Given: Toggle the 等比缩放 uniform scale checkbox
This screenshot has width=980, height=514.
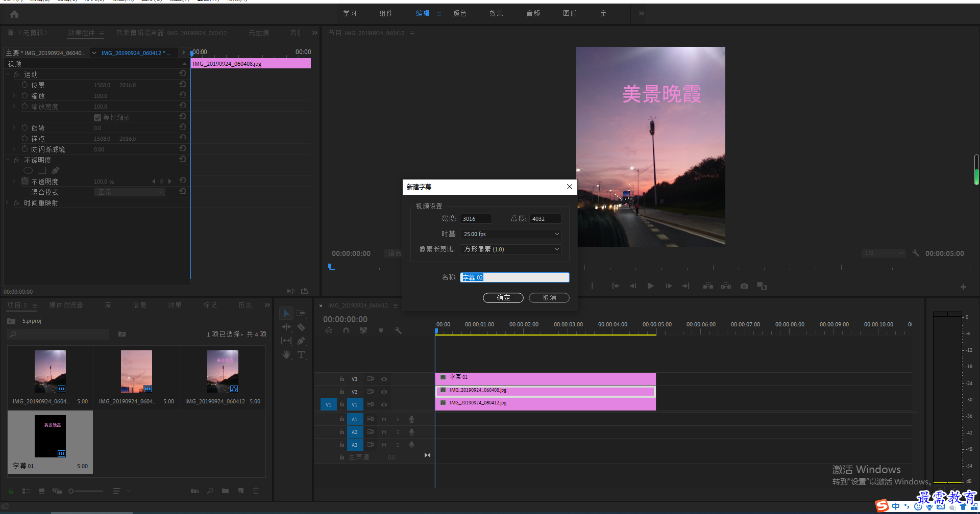Looking at the screenshot, I should coord(97,117).
